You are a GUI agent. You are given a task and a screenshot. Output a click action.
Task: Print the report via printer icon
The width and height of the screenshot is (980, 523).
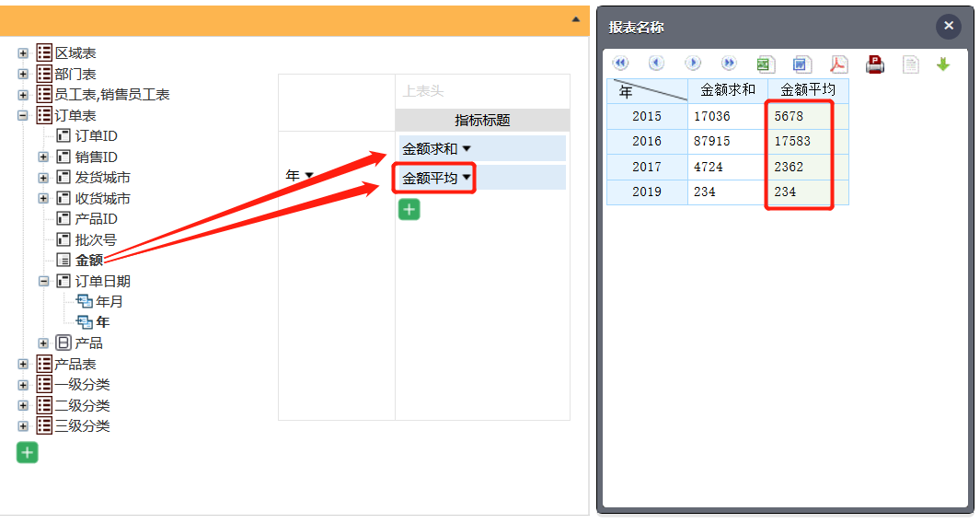pos(875,64)
